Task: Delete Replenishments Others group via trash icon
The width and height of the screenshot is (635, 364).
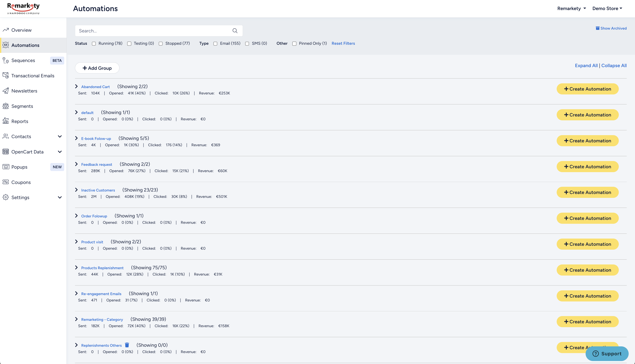Action: [127, 345]
